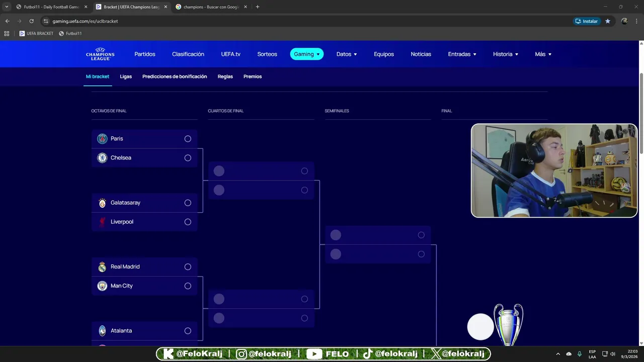The height and width of the screenshot is (362, 644).
Task: Click the ESP LAA language indicator
Action: (592, 354)
